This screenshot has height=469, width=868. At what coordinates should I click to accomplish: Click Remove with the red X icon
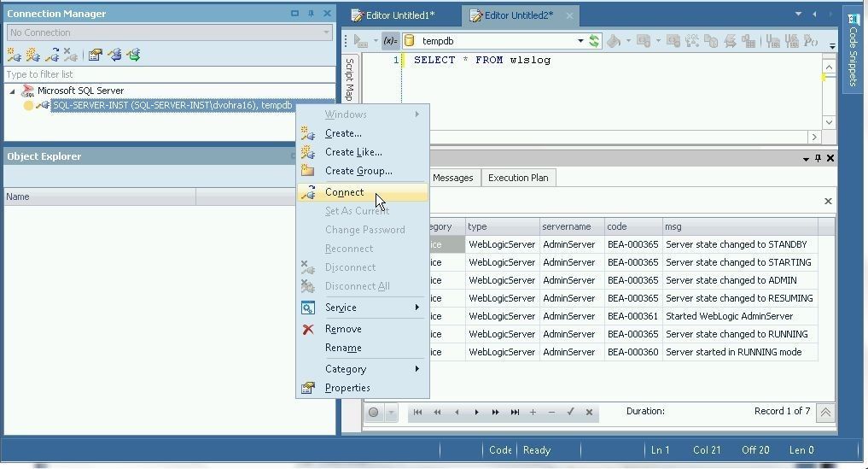click(343, 329)
